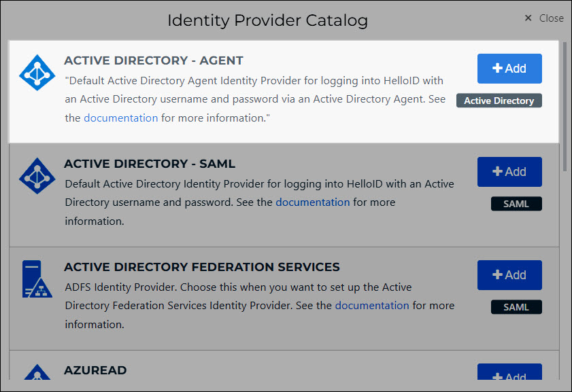Click the Active Directory - Agent provider icon
This screenshot has height=392, width=572.
click(x=37, y=73)
